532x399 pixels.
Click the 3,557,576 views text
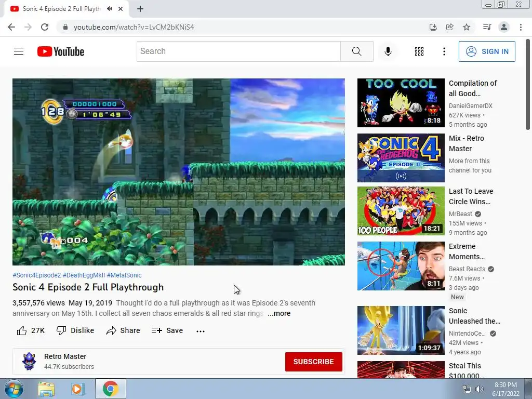[38, 303]
